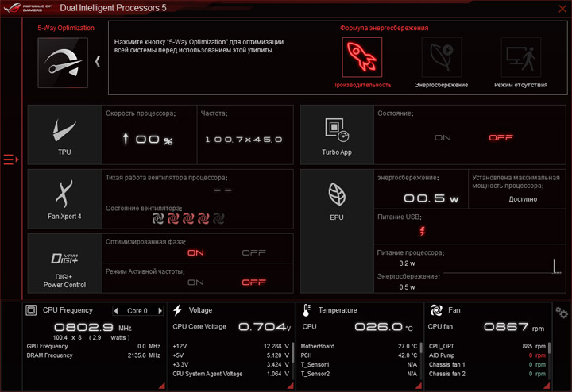This screenshot has height=392, width=572.
Task: Click the Fan monitor icon
Action: (436, 310)
